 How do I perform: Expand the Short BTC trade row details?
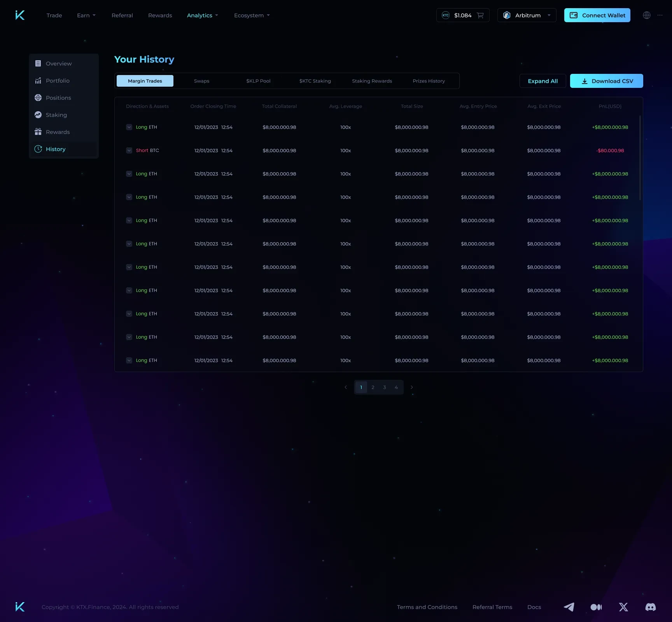129,150
